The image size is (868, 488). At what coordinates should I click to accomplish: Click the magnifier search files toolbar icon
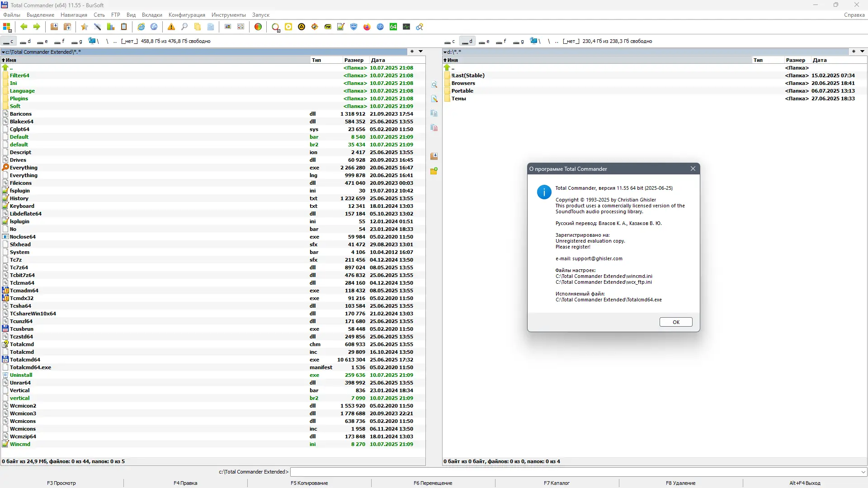pos(184,27)
